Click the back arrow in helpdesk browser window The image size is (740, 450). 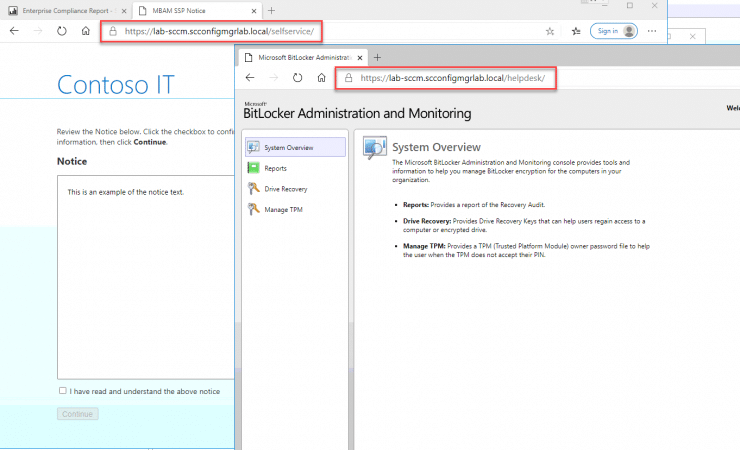(x=250, y=78)
